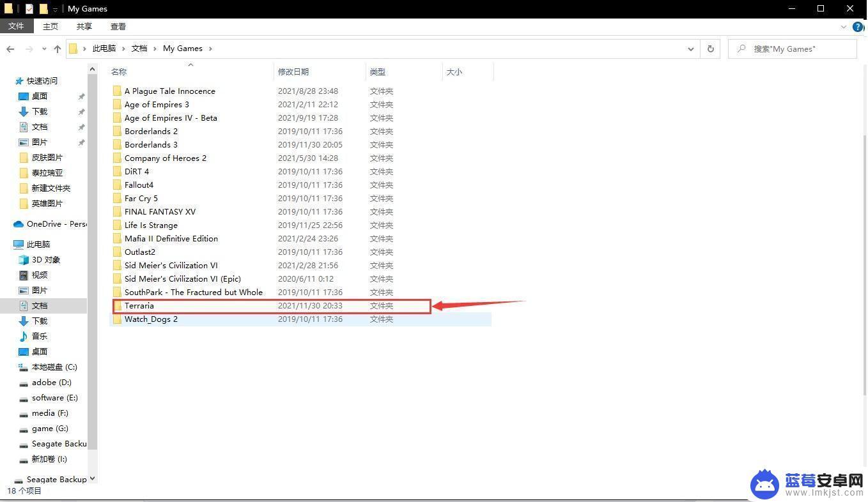The height and width of the screenshot is (502, 868).
Task: Open 新加卷 (I:) drive
Action: tap(43, 459)
